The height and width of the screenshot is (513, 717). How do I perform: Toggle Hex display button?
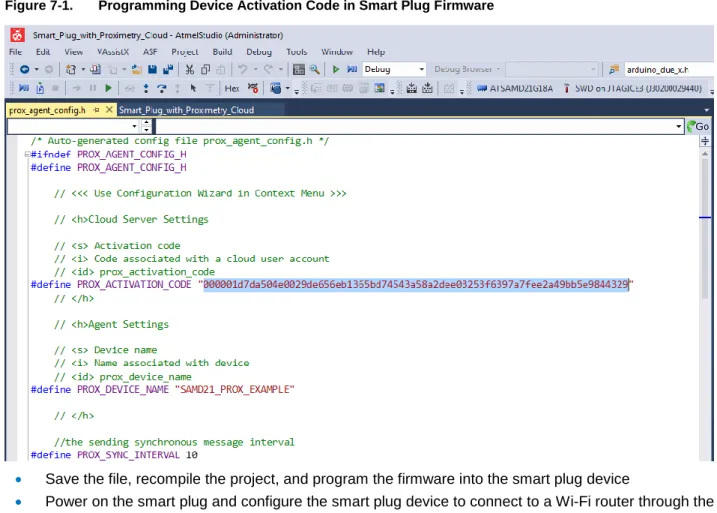click(x=232, y=88)
